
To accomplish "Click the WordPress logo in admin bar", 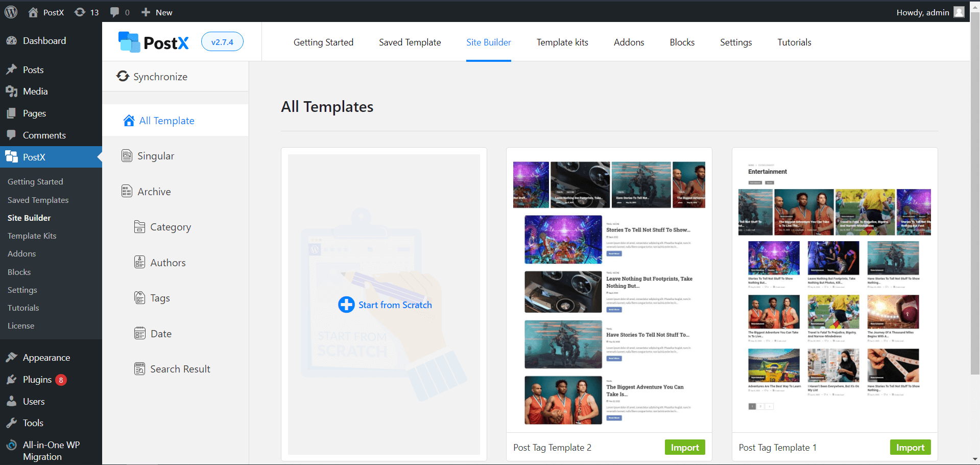I will click(x=11, y=12).
